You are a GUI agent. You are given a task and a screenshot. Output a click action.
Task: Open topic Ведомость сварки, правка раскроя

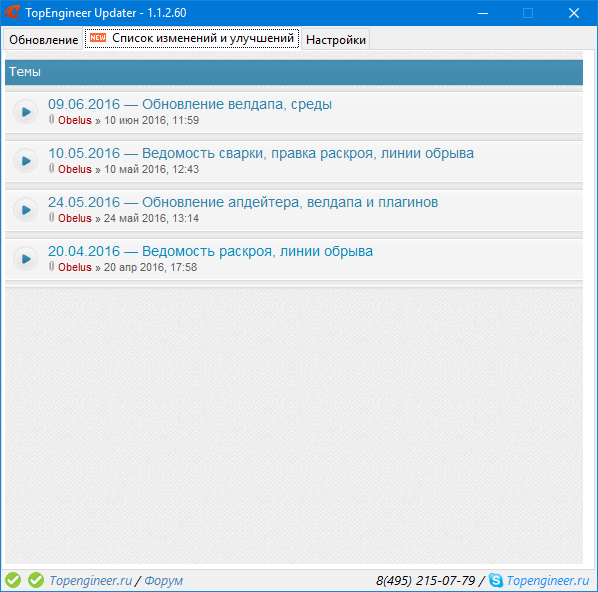coord(261,153)
